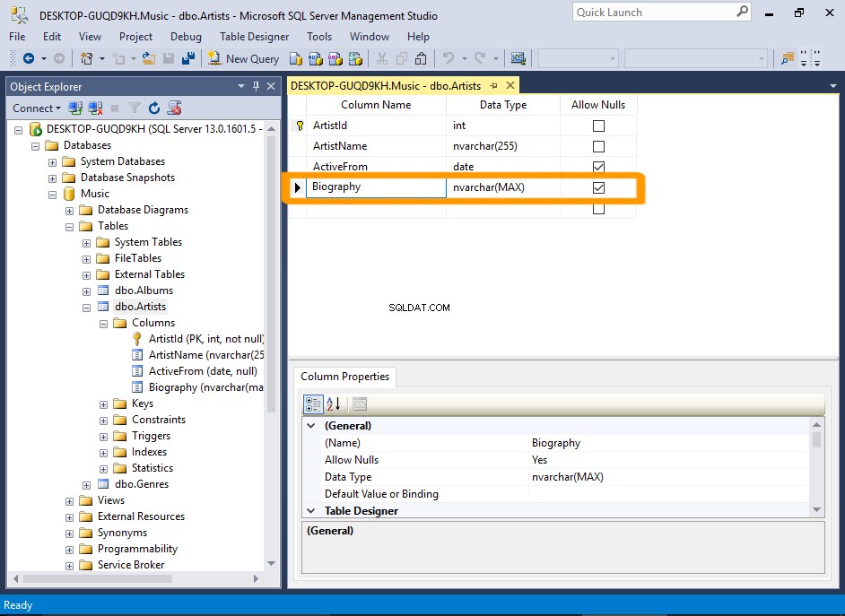The width and height of the screenshot is (845, 616).
Task: Open the Connect dropdown in Object Explorer
Action: click(37, 108)
